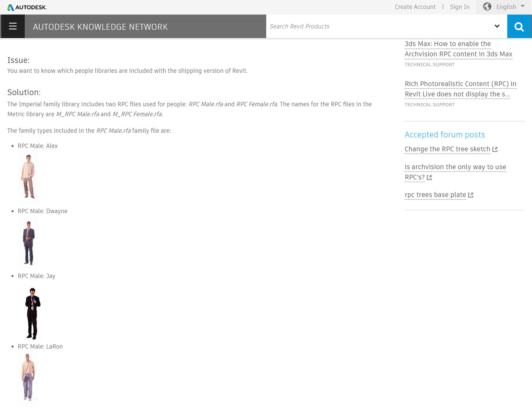
Task: Open 'rpc trees base plate' forum post
Action: [435, 195]
